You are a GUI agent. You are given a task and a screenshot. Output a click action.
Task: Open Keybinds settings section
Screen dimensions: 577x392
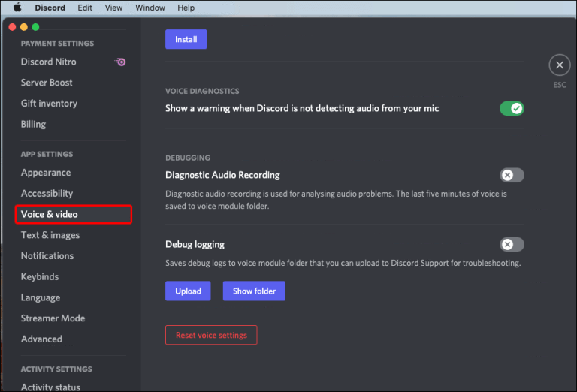tap(41, 276)
